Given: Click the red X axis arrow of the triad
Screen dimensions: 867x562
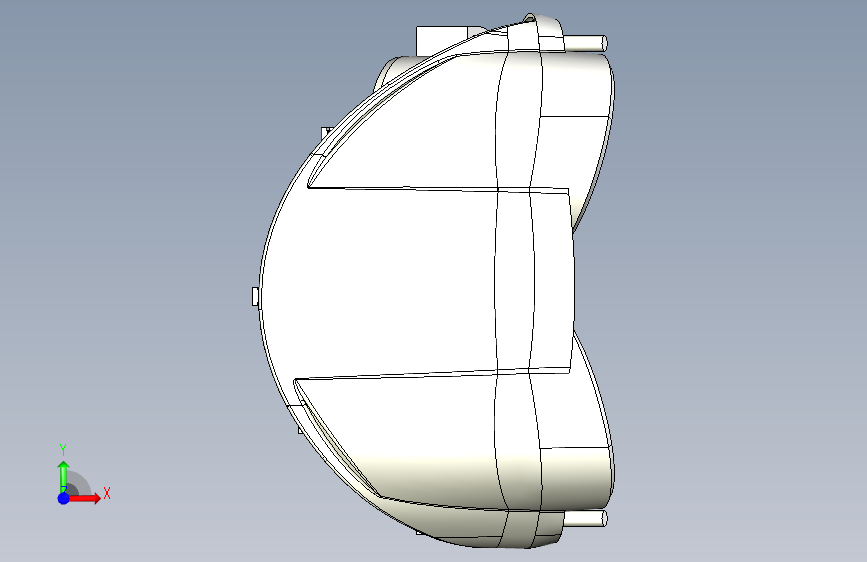Looking at the screenshot, I should coord(84,498).
